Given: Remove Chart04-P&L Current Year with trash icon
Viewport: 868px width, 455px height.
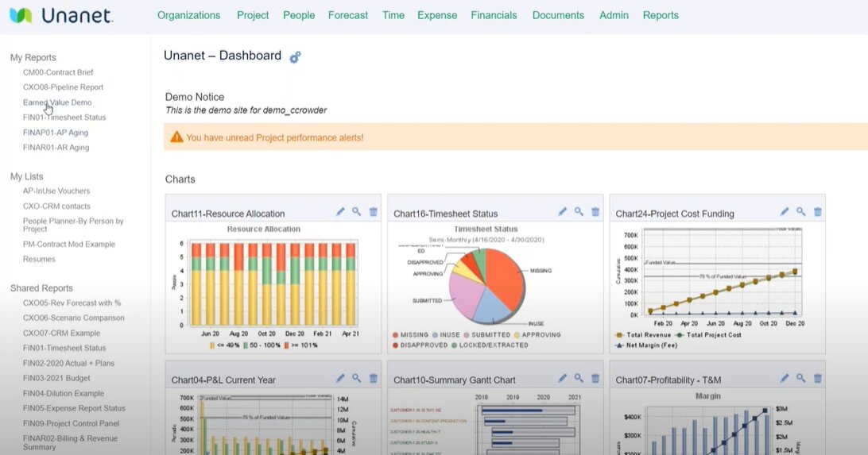Looking at the screenshot, I should point(374,379).
